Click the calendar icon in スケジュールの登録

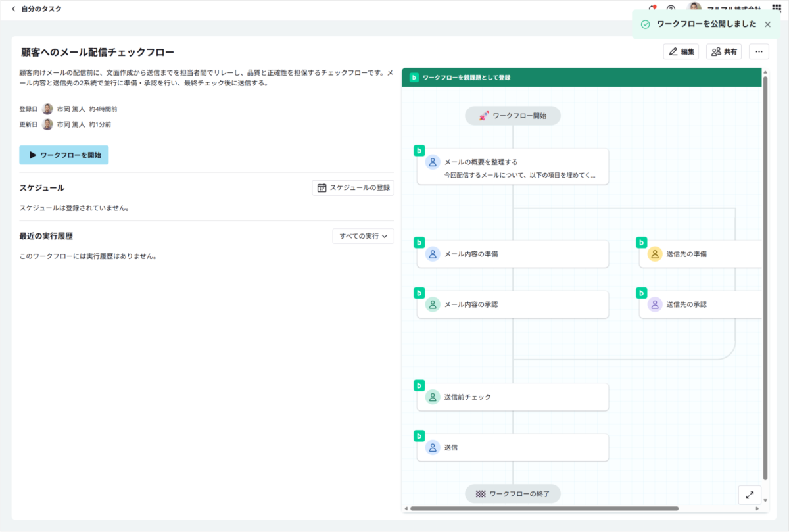tap(322, 188)
